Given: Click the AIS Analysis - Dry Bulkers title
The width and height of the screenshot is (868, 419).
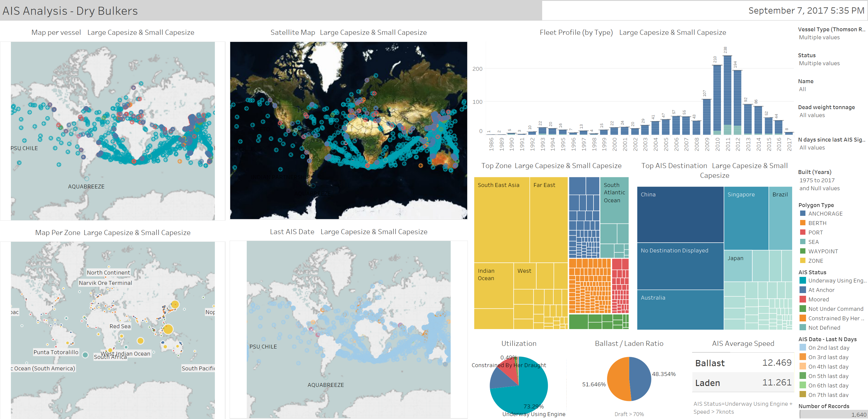Looking at the screenshot, I should tap(70, 11).
